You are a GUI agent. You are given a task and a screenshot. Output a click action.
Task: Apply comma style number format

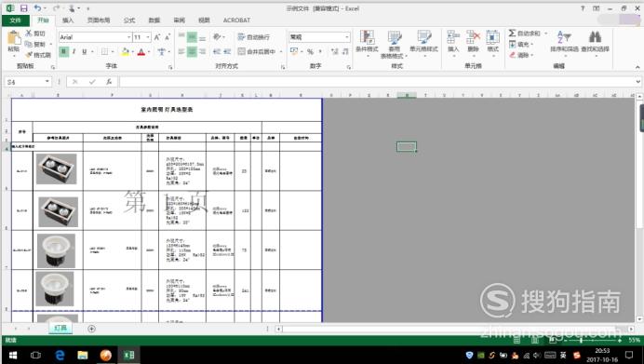[320, 51]
